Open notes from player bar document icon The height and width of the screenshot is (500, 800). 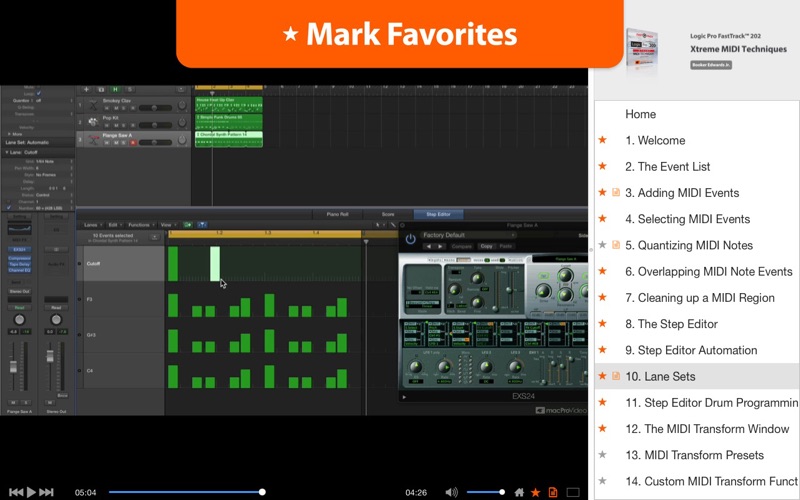click(553, 492)
